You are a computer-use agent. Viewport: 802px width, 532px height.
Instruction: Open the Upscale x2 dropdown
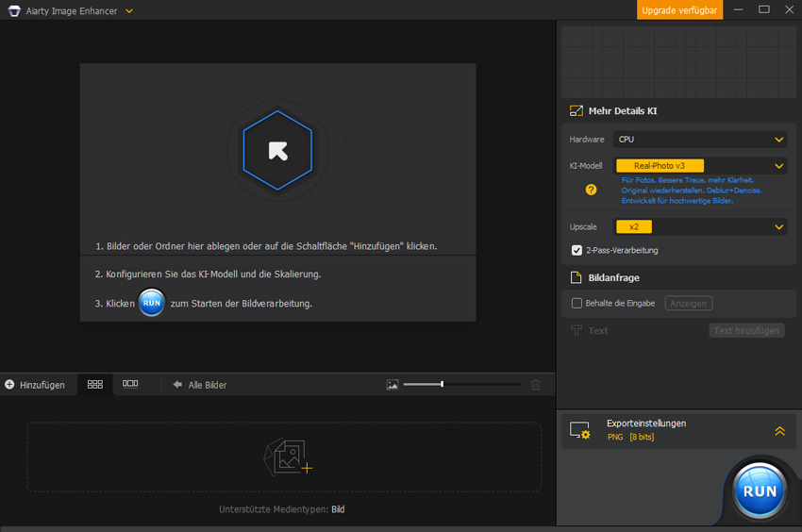(700, 226)
